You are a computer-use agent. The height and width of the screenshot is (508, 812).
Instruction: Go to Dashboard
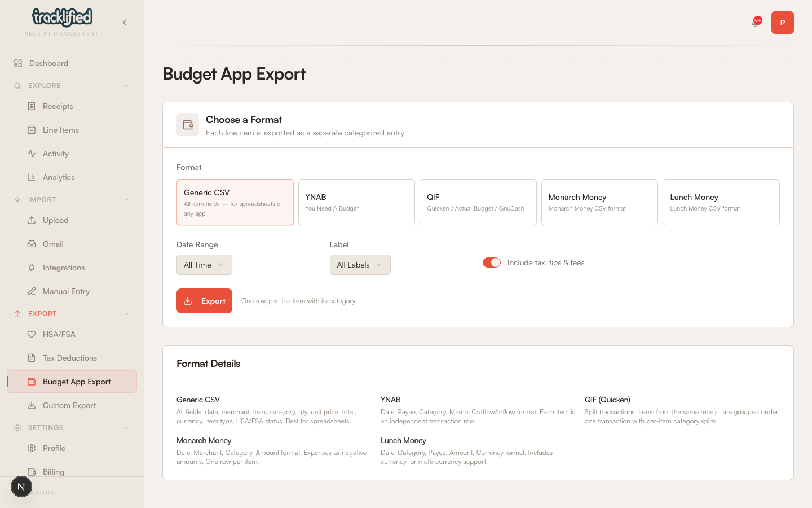click(72, 63)
